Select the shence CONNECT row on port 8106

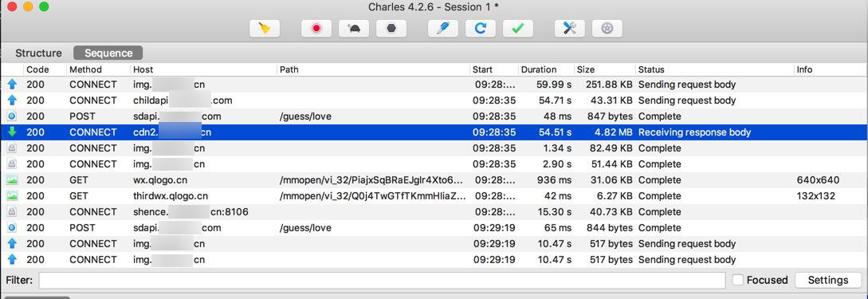pos(434,211)
